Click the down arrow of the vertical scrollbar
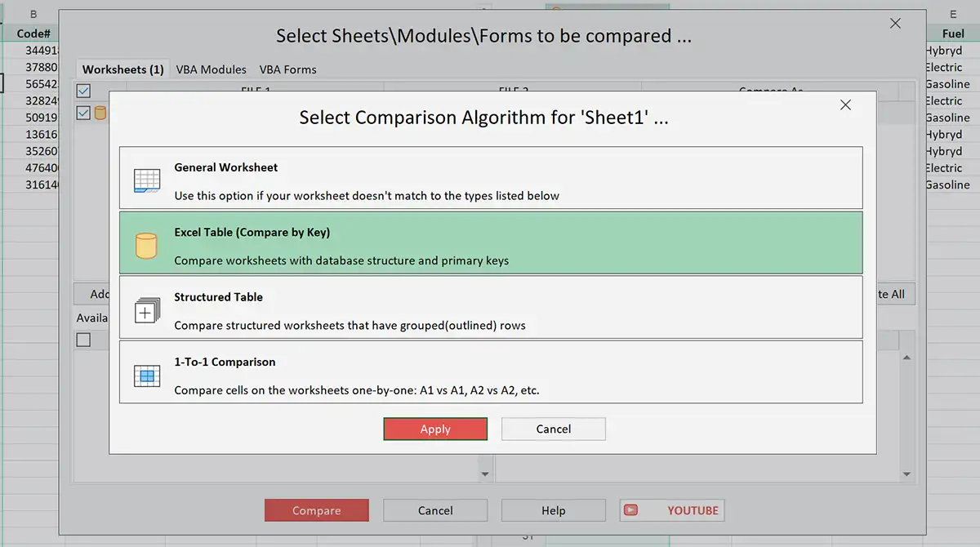Image resolution: width=980 pixels, height=547 pixels. (x=906, y=473)
